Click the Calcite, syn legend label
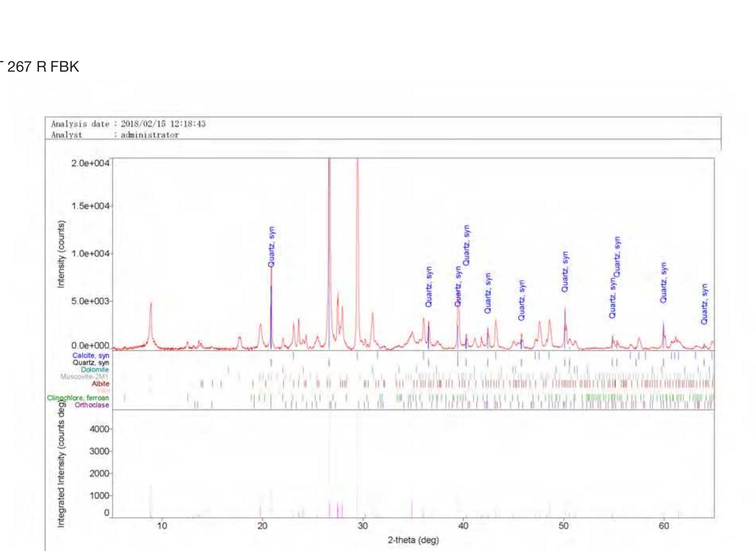This screenshot has width=756, height=551. 90,355
